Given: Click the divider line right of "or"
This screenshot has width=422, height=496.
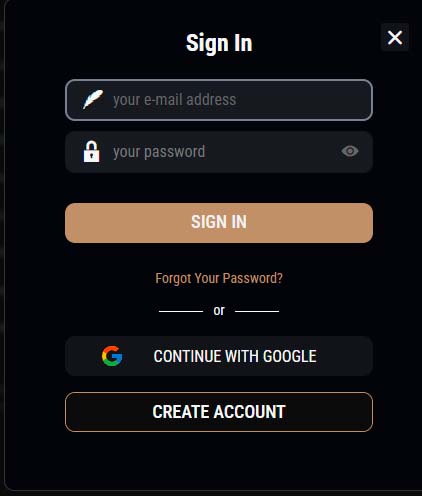Looking at the screenshot, I should pyautogui.click(x=257, y=311).
